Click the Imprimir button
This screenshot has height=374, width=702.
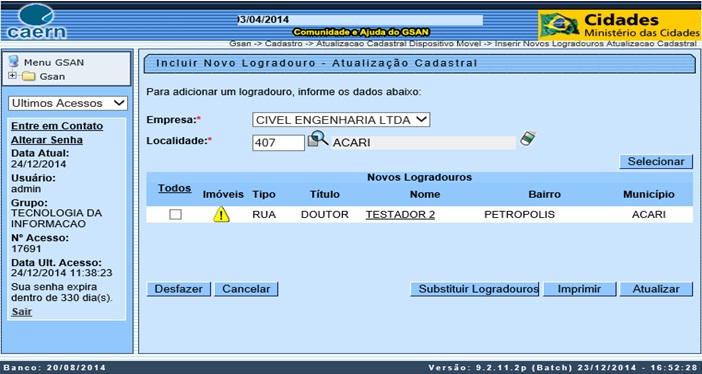[x=579, y=289]
